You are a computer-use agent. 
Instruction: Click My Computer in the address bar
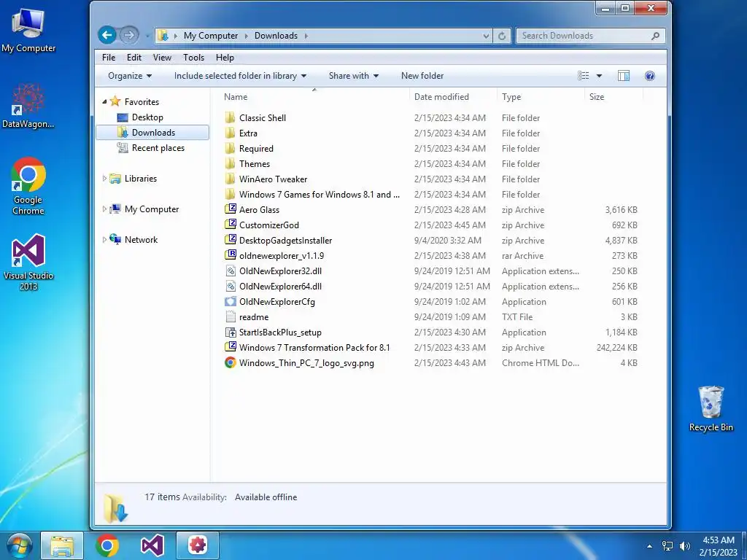[x=211, y=36]
